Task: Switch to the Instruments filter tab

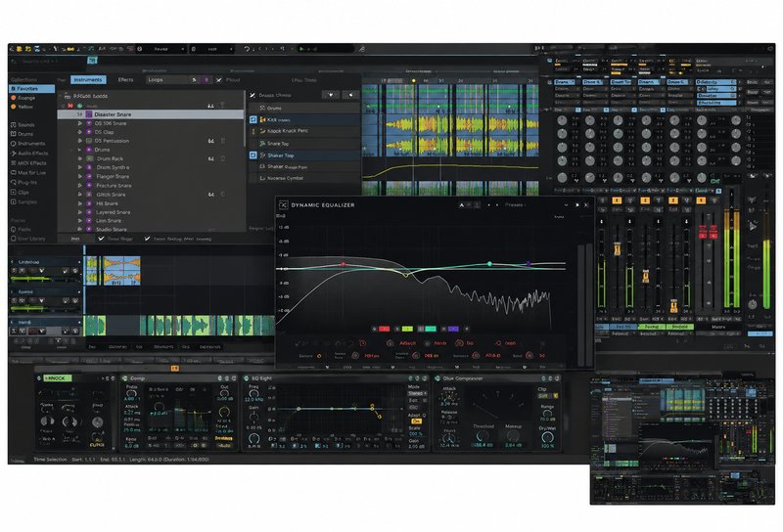Action: click(88, 80)
